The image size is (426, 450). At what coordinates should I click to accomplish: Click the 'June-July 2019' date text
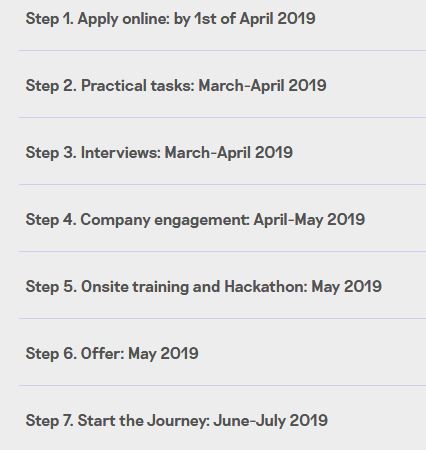point(271,420)
